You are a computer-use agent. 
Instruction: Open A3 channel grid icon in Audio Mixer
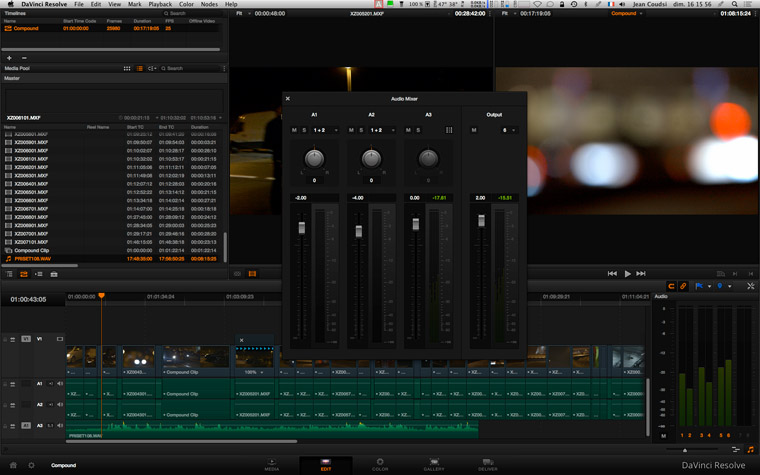(x=449, y=130)
